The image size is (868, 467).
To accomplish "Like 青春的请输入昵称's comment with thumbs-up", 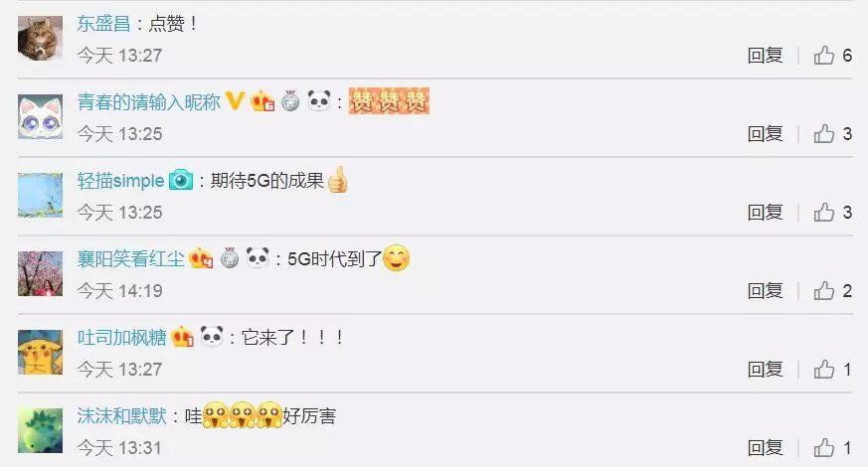I will click(x=823, y=134).
